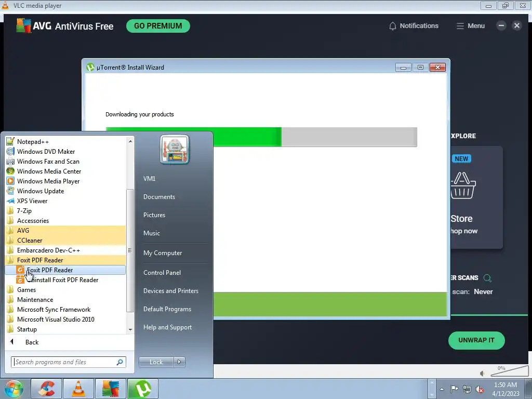The height and width of the screenshot is (399, 532).
Task: Adjust the VLC volume slider
Action: pos(510,371)
